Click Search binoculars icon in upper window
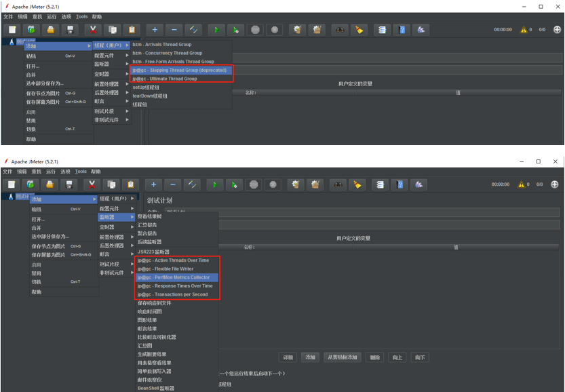Viewport: 565px width, 392px height. (340, 30)
